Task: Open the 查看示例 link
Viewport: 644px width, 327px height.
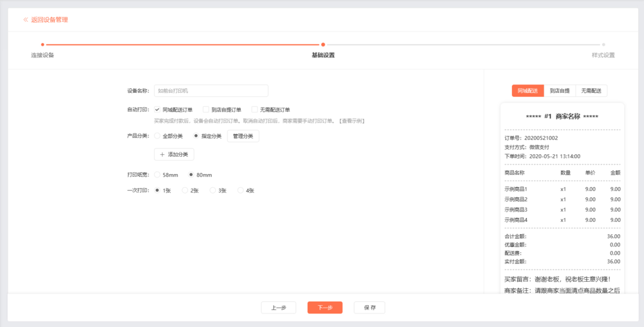Action: click(x=352, y=121)
